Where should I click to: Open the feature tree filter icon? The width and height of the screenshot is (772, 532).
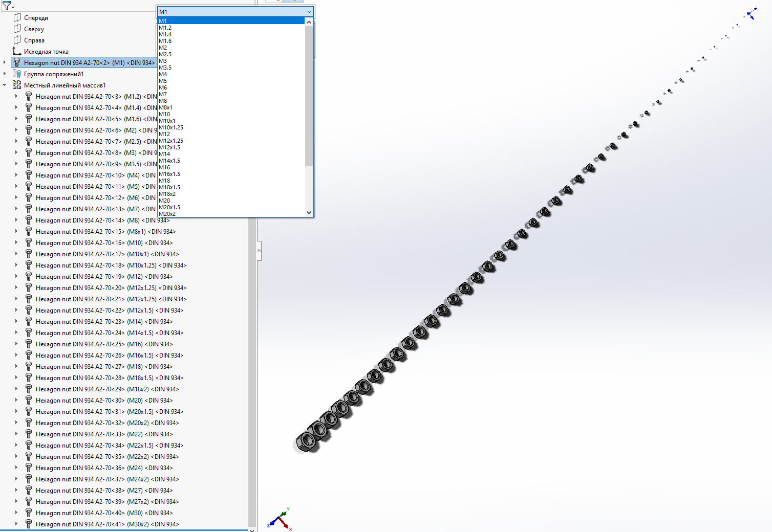(7, 6)
